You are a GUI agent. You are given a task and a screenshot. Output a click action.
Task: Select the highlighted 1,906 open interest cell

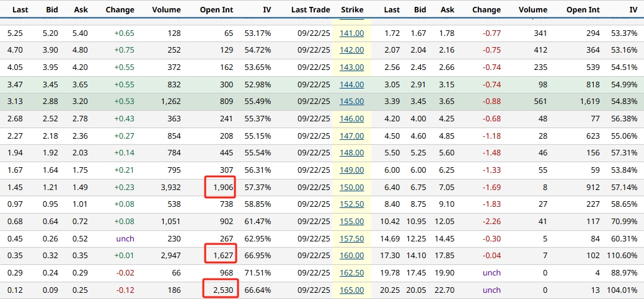(x=221, y=187)
